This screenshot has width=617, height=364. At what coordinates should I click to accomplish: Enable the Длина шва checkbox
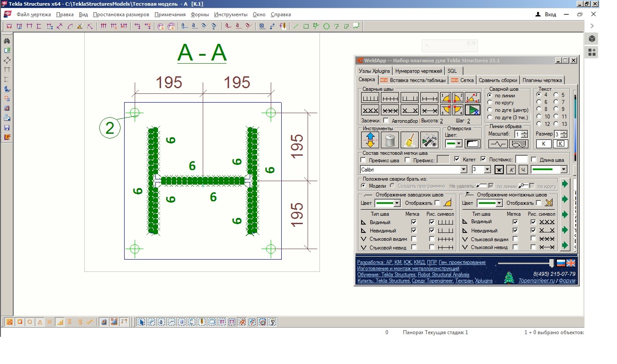tap(534, 160)
